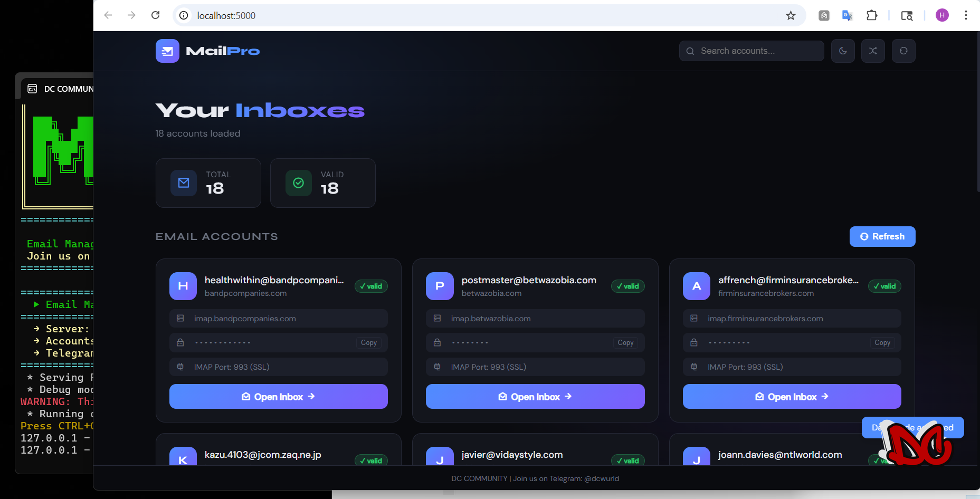
Task: Click the Google Translate extension icon
Action: click(848, 15)
